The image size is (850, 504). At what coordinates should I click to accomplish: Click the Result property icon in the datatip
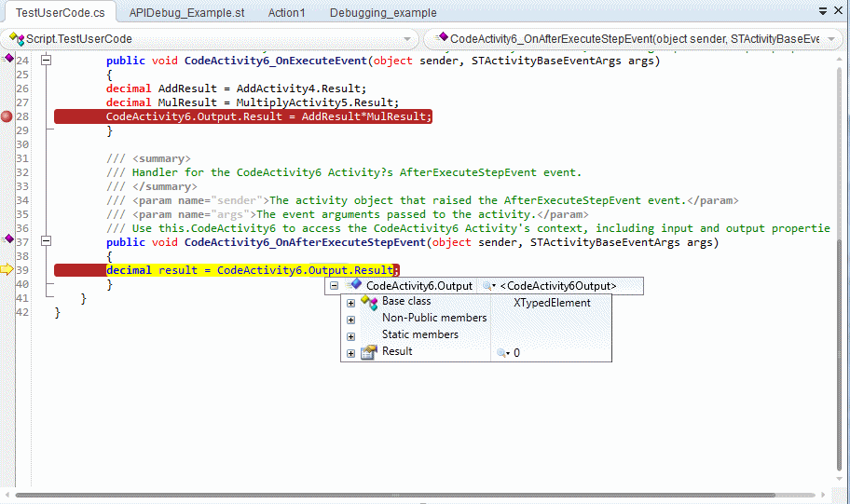[368, 352]
